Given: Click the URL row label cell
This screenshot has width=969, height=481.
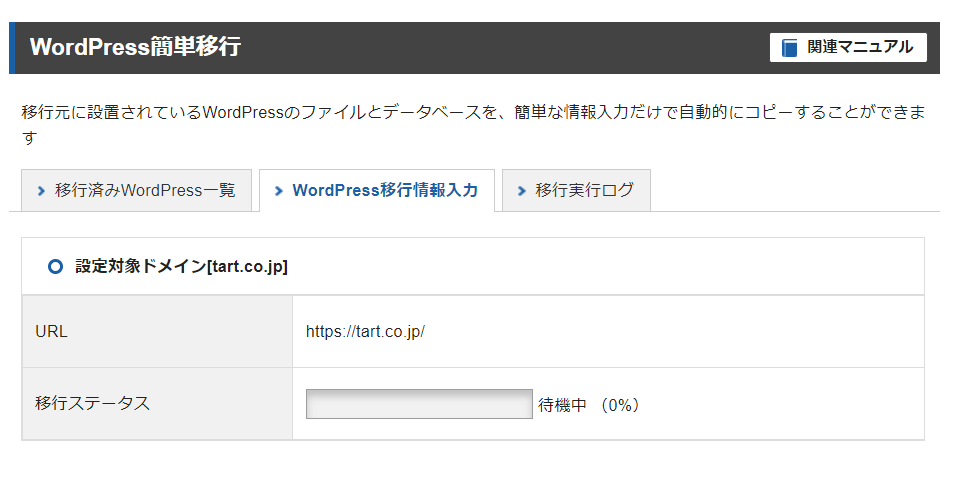Looking at the screenshot, I should [51, 331].
